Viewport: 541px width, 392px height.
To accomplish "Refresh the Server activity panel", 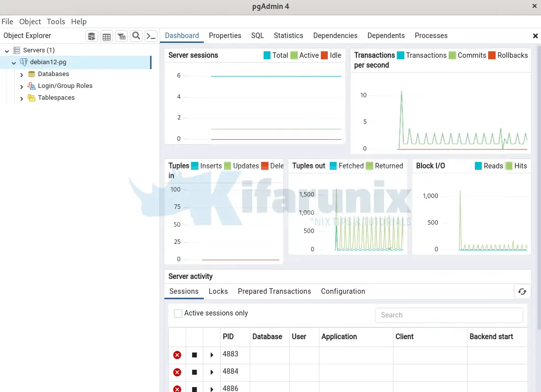I will pos(522,292).
